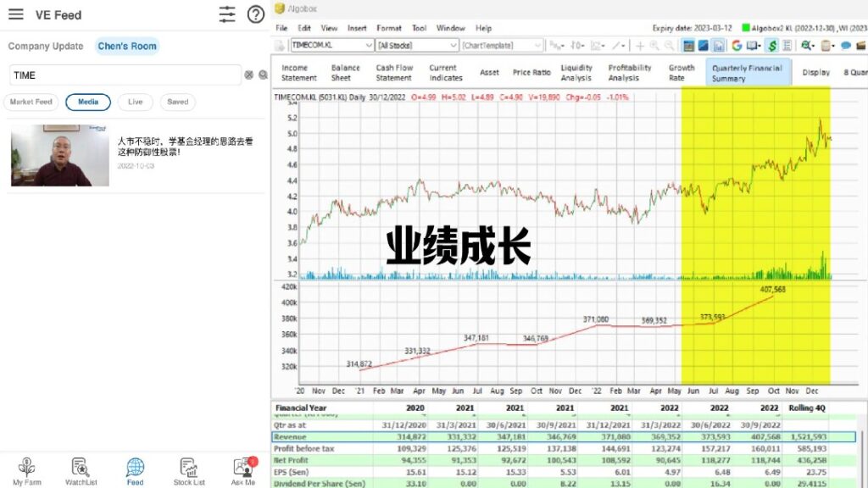Open the View menu
The image size is (868, 488).
point(329,28)
